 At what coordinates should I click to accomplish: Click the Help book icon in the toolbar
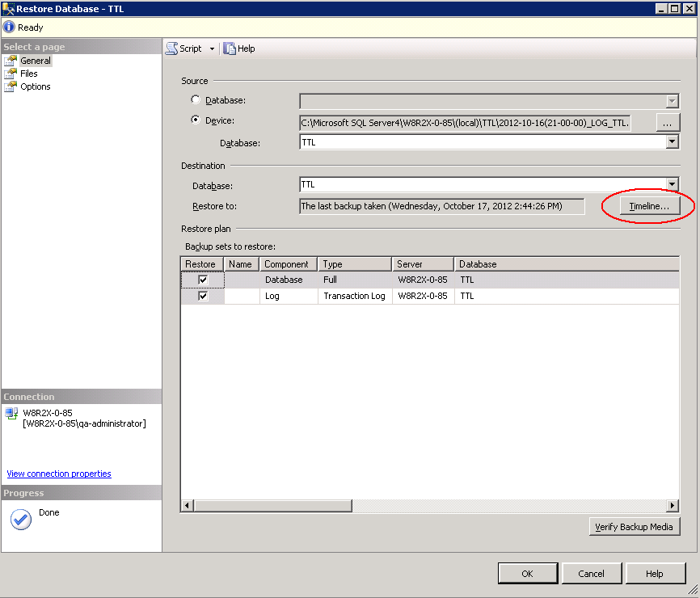(230, 48)
